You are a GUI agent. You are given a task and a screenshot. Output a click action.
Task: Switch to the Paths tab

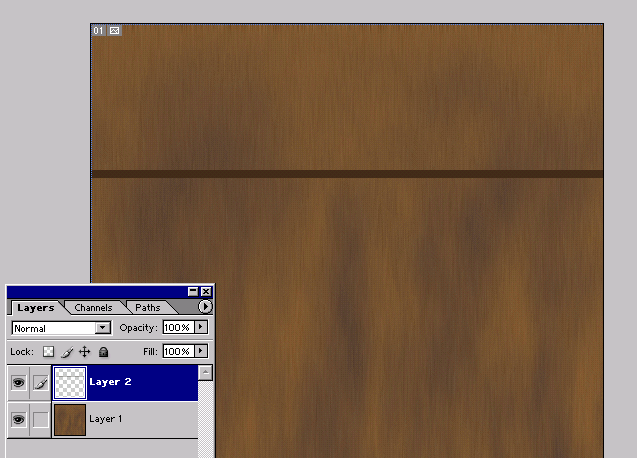tap(148, 308)
